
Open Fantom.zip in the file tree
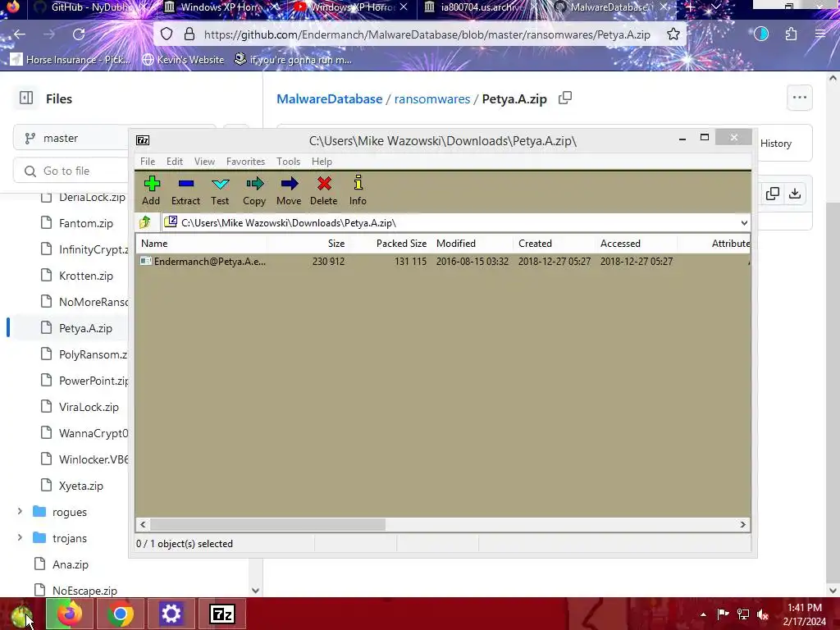[x=85, y=223]
